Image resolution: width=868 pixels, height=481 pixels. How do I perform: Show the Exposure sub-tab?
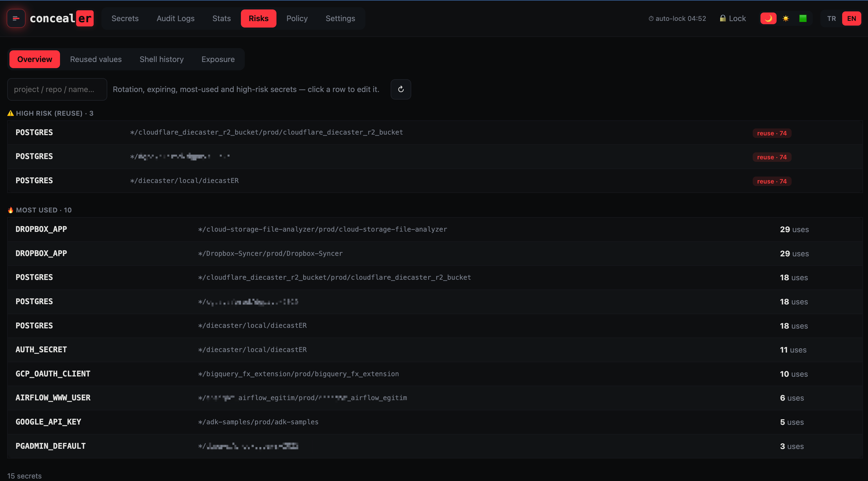point(218,59)
